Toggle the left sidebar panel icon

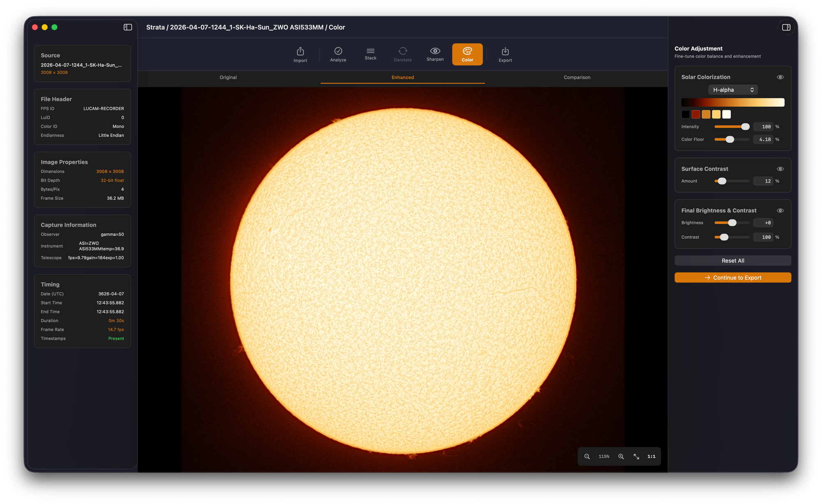128,27
